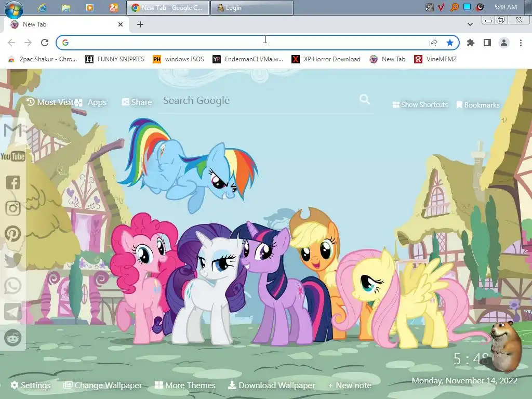The height and width of the screenshot is (399, 532).
Task: Close the New Tab browser tab
Action: (x=121, y=24)
